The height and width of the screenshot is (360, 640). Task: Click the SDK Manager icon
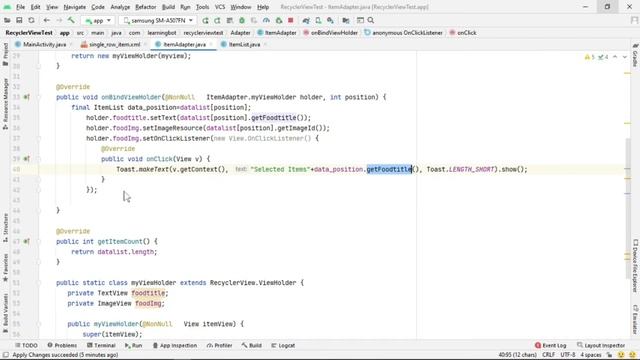coord(330,20)
